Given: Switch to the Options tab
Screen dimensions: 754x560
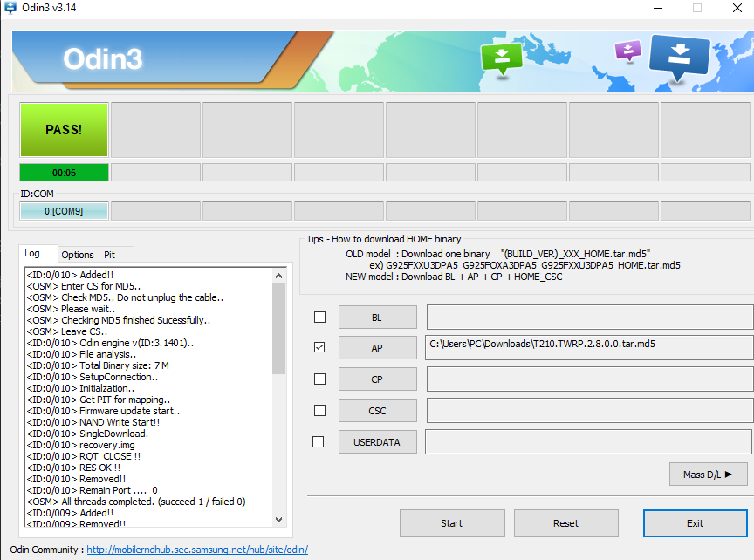Looking at the screenshot, I should pos(78,255).
